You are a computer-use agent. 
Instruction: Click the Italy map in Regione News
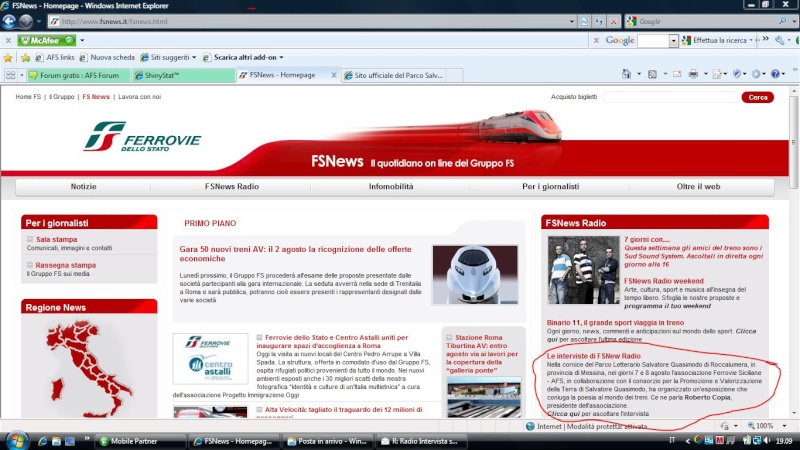click(x=88, y=369)
